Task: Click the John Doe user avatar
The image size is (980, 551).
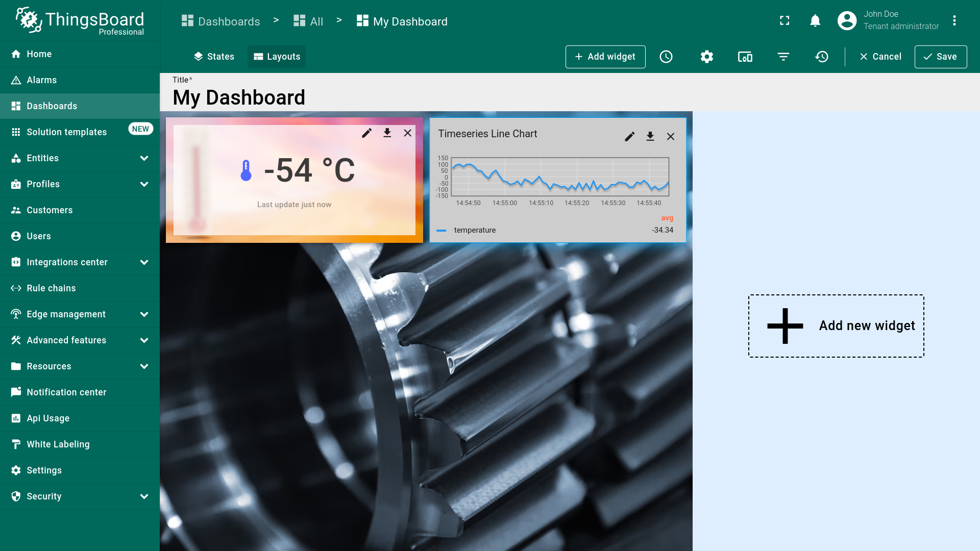Action: [x=847, y=21]
